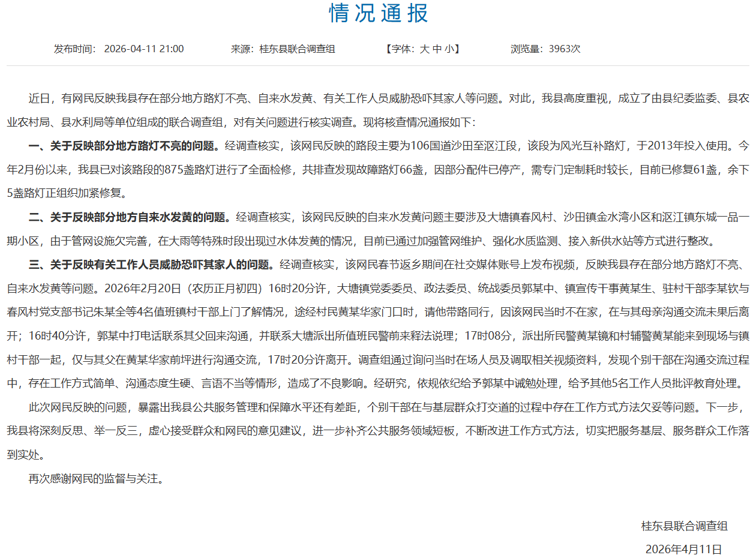Click the label 浏览量

(528, 49)
